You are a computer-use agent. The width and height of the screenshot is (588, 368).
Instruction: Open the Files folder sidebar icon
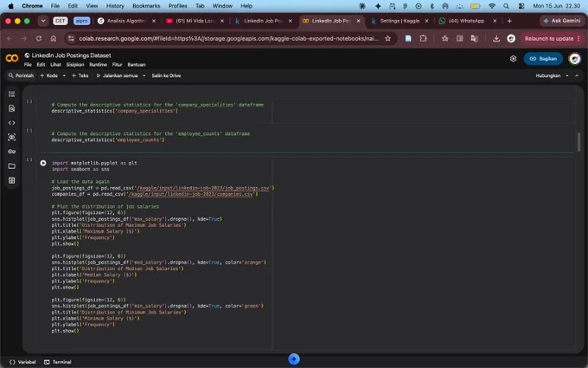coord(11,166)
